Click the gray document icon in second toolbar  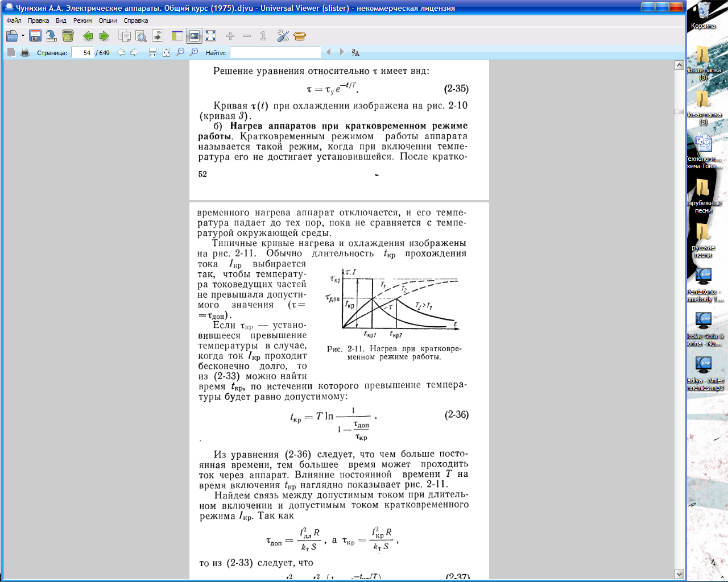point(11,52)
